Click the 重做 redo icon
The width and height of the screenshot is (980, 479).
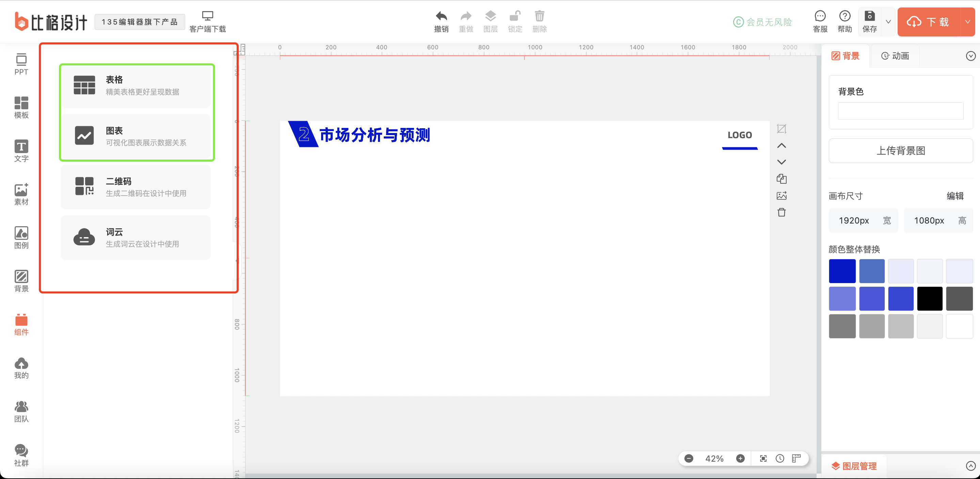[x=466, y=22]
